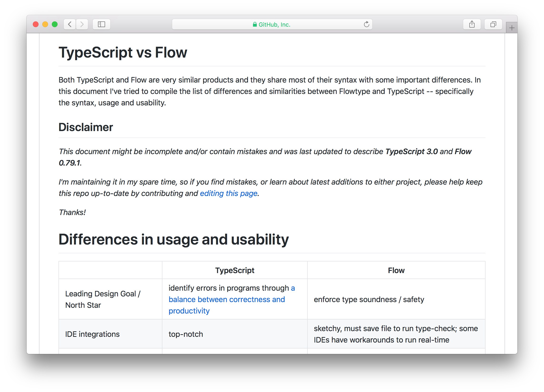
Task: Click the intro paragraph starting 'Both TypeScript and Flow'
Action: [x=270, y=91]
